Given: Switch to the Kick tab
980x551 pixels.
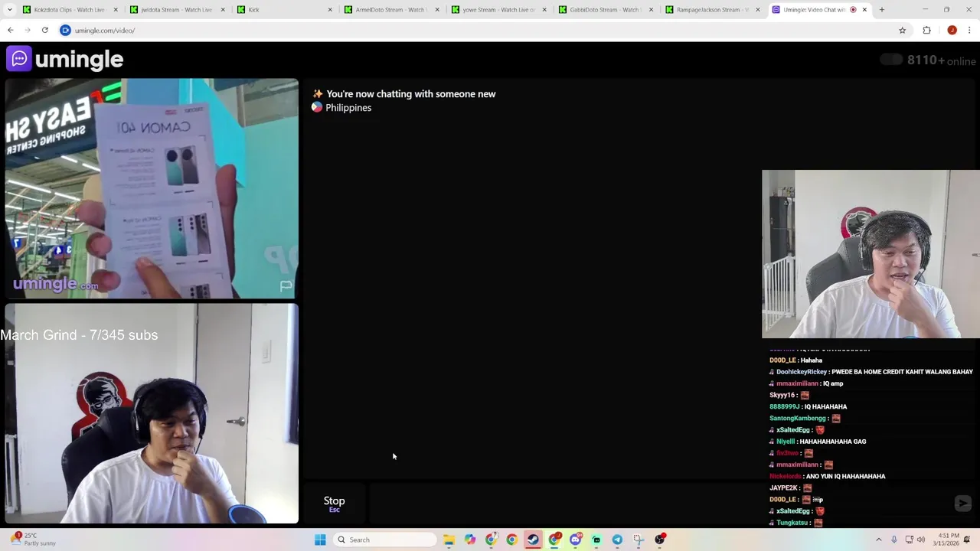Looking at the screenshot, I should click(284, 10).
